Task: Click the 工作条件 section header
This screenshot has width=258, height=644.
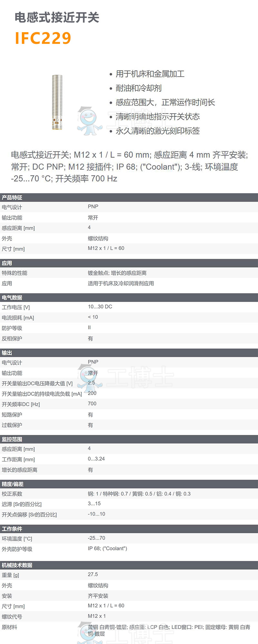Action: click(12, 529)
